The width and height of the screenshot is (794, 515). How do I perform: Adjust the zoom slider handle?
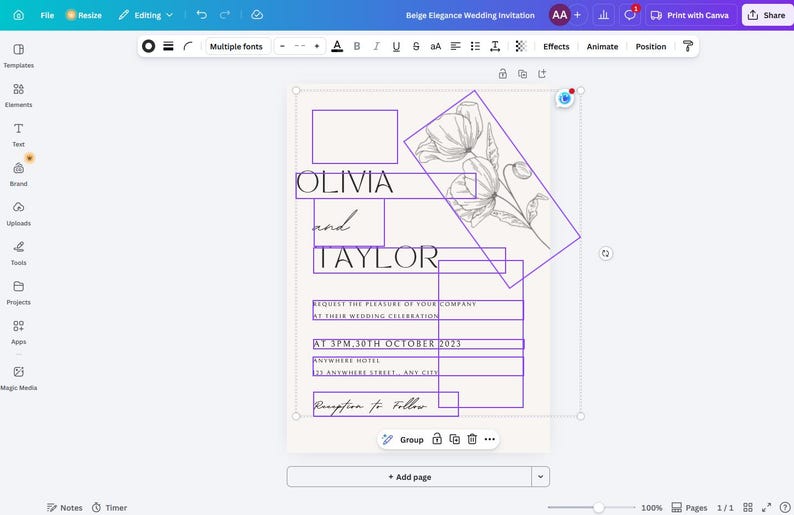[x=599, y=507]
